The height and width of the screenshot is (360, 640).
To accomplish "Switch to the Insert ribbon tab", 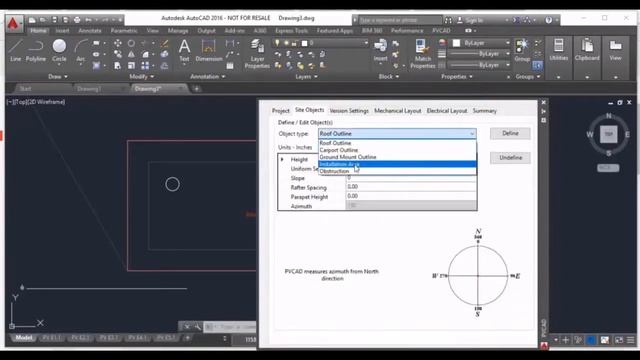I will point(62,31).
